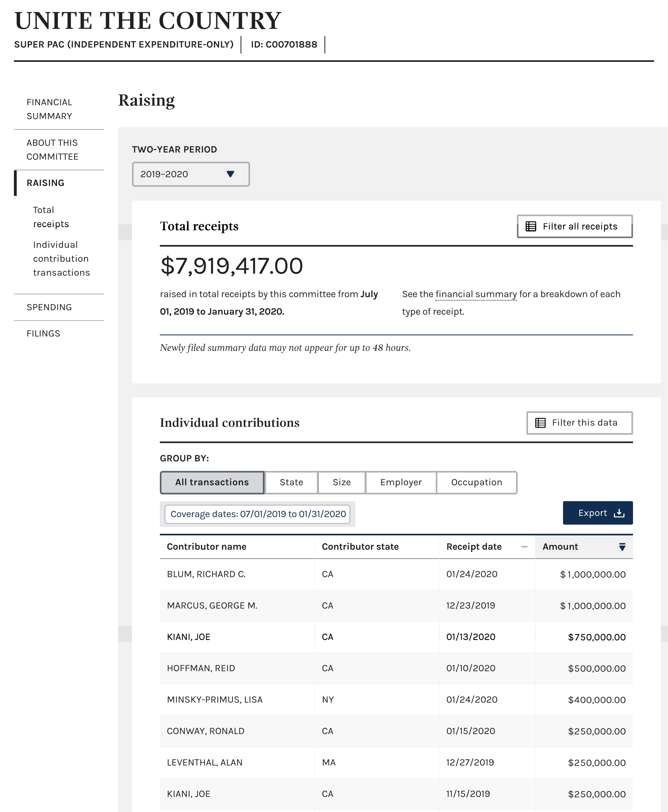Go to Spending section in sidebar
This screenshot has height=812, width=668.
coord(49,307)
